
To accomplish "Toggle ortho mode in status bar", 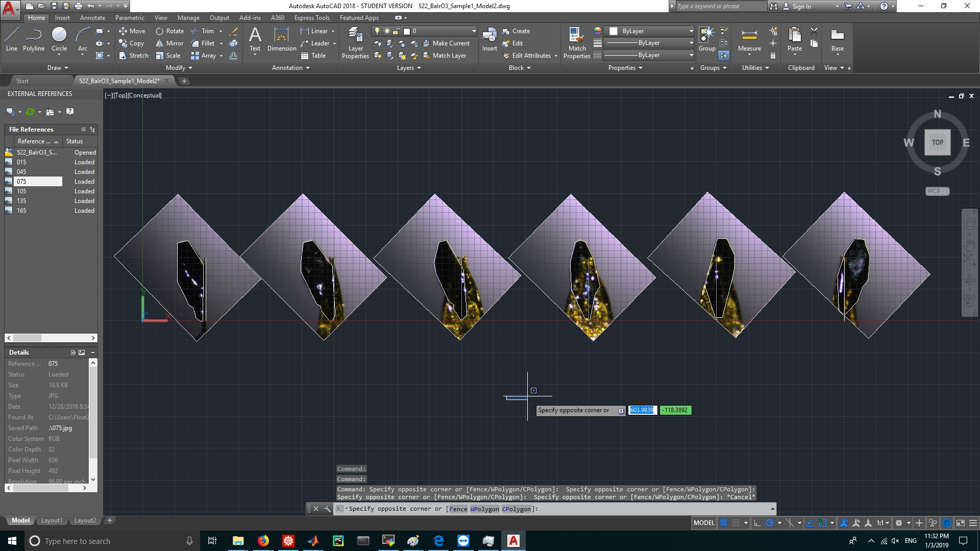I will coord(757,523).
